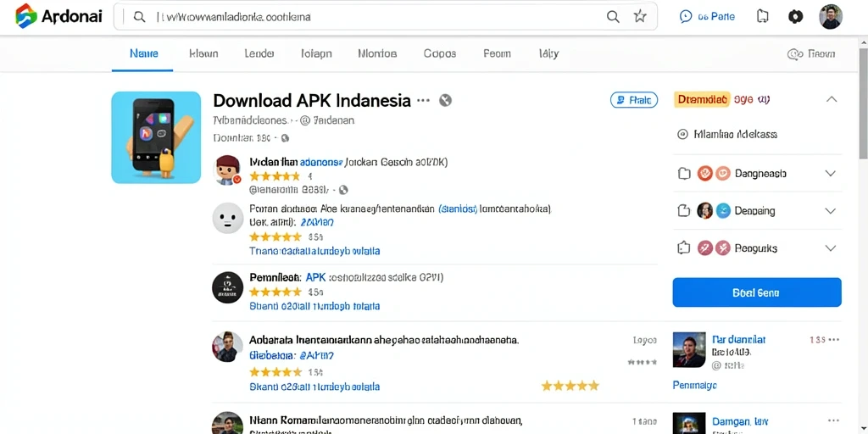The height and width of the screenshot is (434, 868).
Task: Expand the Deapaing row chevron
Action: click(x=830, y=210)
